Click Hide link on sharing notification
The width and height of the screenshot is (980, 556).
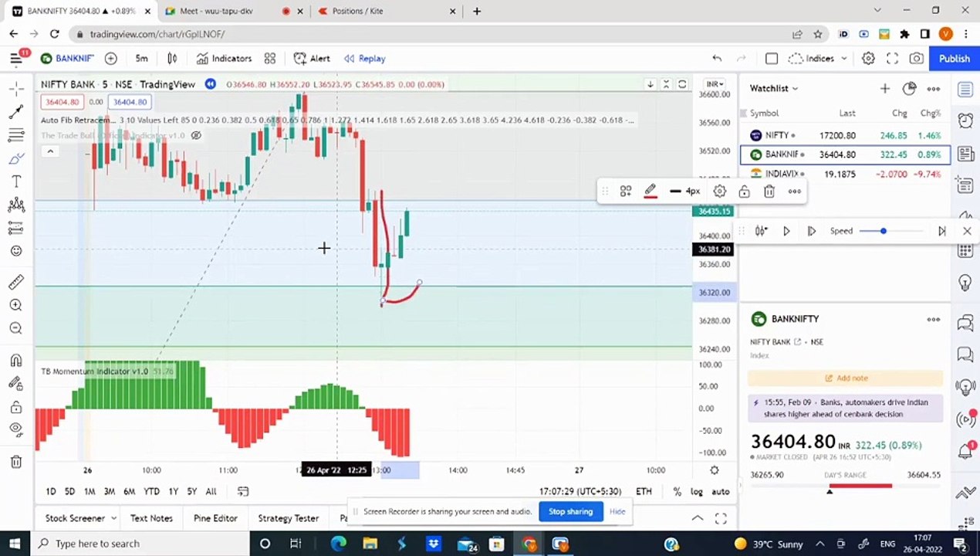[617, 511]
